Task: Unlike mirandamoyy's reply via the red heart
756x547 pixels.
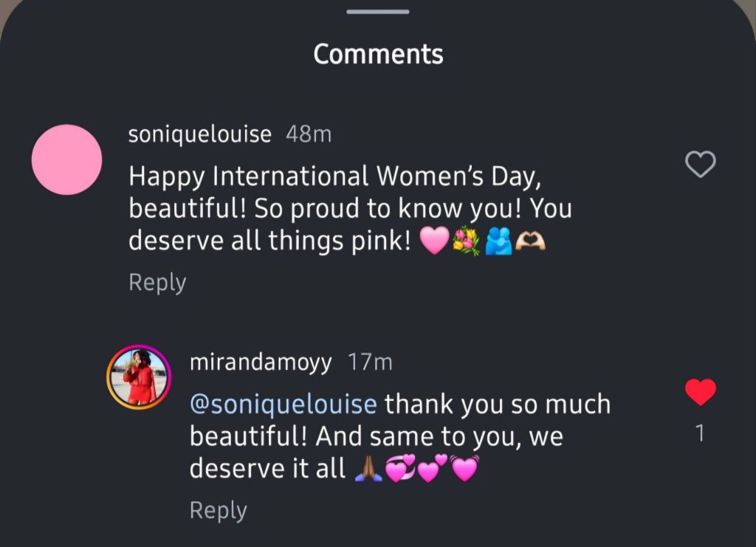Action: click(700, 392)
